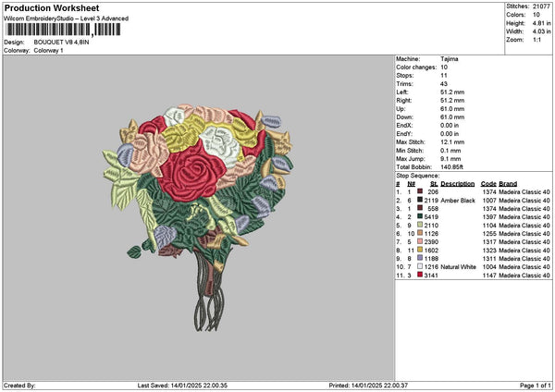
Task: Click the 'Stop Sequence:' heading
Action: (418, 176)
